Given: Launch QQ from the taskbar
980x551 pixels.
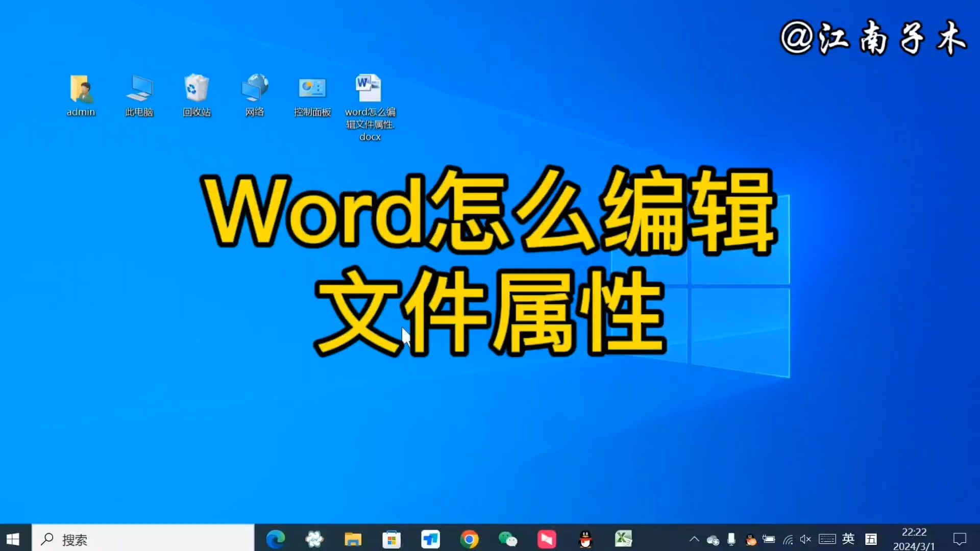Looking at the screenshot, I should (x=585, y=539).
